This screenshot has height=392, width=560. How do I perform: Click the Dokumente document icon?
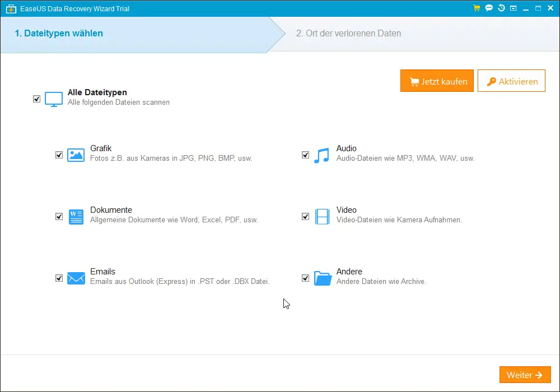pyautogui.click(x=76, y=217)
